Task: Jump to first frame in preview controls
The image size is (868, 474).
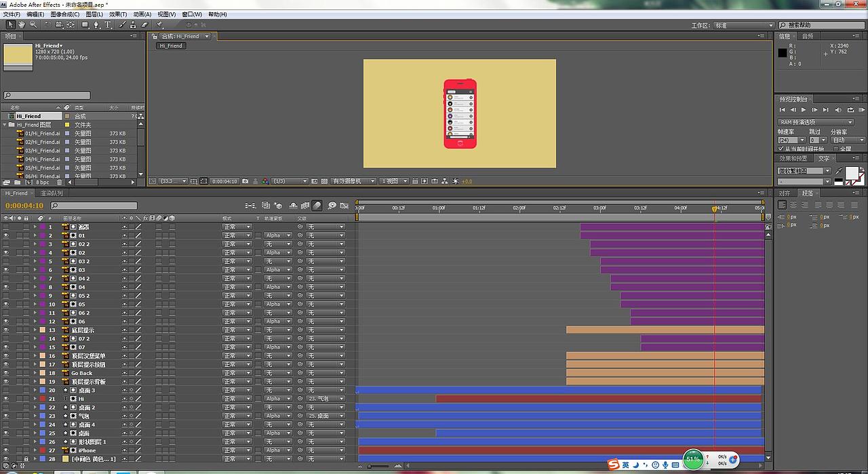Action: 782,109
